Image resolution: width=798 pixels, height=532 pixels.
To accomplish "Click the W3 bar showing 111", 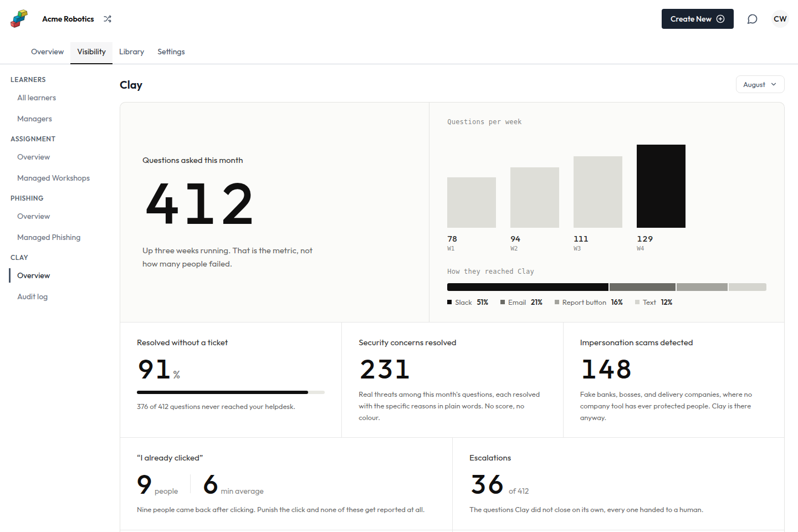I will click(x=598, y=192).
